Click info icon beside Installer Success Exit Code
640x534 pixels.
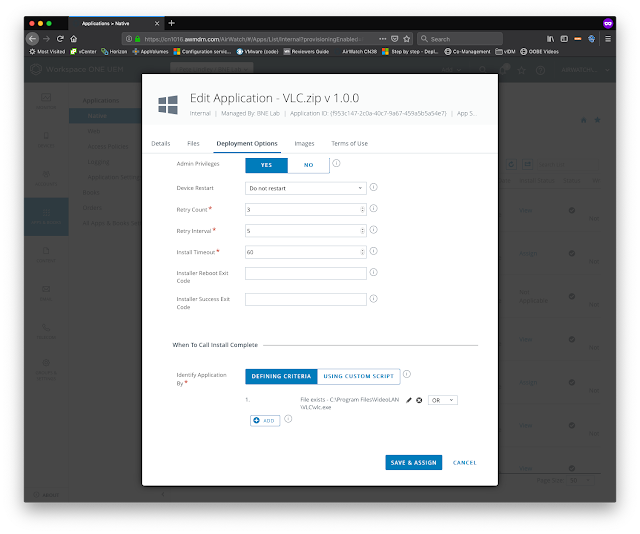pos(373,298)
